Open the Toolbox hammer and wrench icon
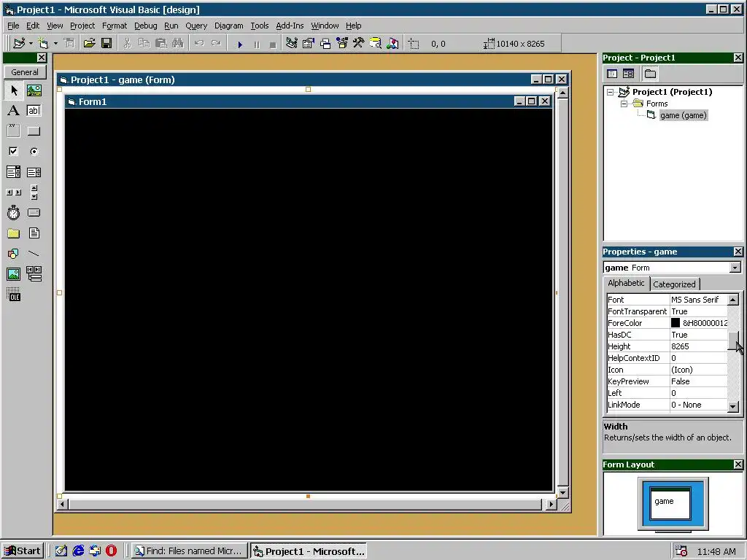 [359, 43]
